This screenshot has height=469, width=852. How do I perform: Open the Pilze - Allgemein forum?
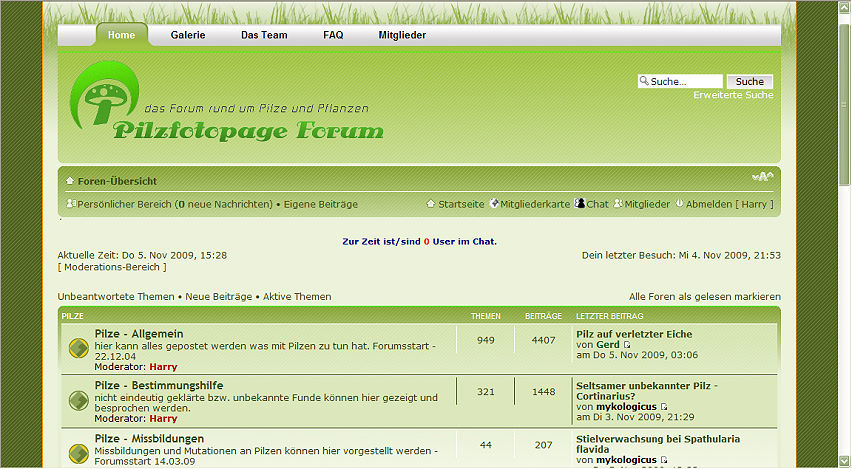coord(139,334)
